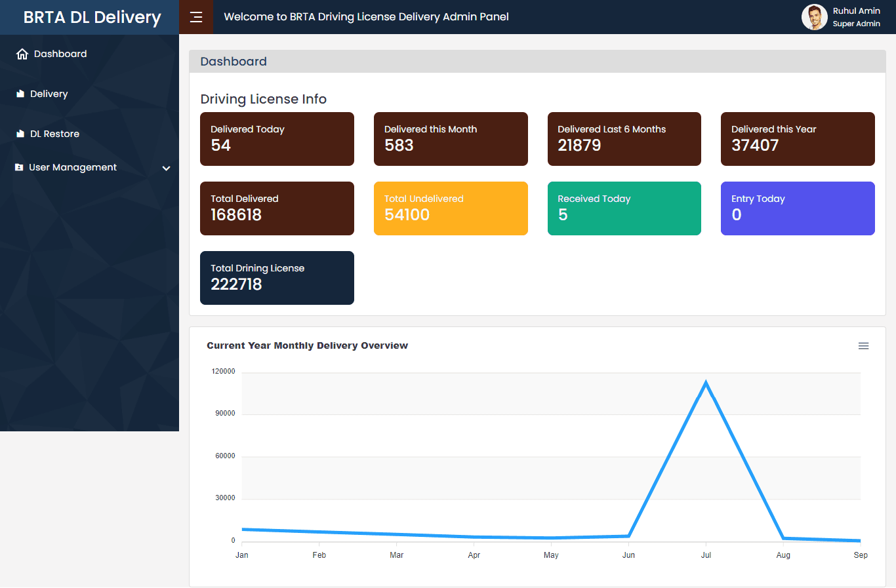Click the Driving License Info heading
The height and width of the screenshot is (588, 896).
263,99
